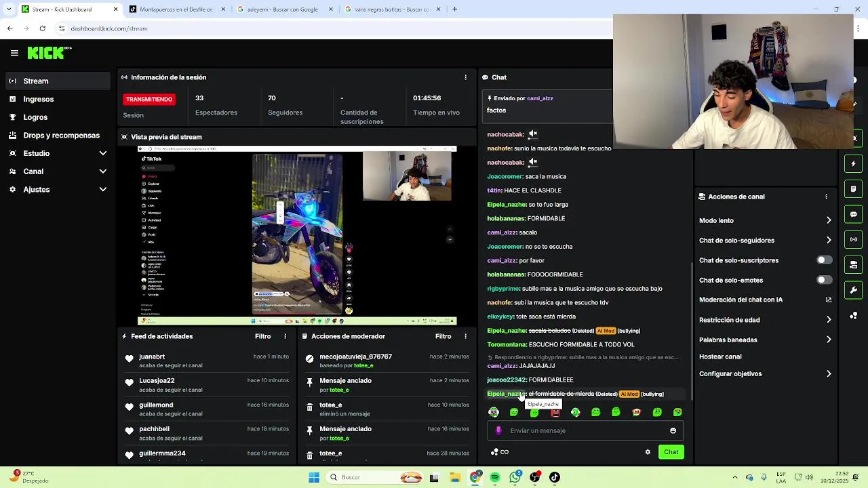
Task: Open Filtro in Feed de actividades
Action: pos(262,336)
